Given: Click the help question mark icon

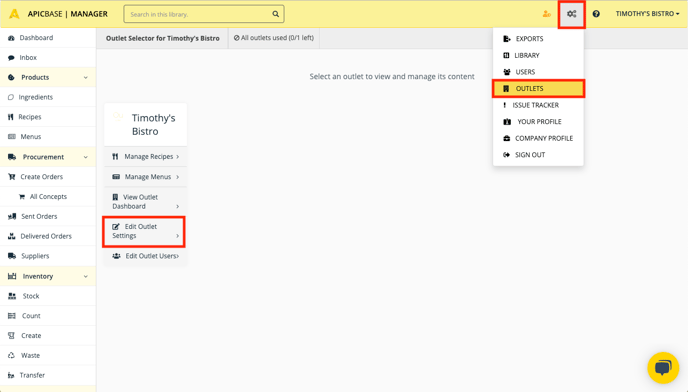Looking at the screenshot, I should (596, 14).
